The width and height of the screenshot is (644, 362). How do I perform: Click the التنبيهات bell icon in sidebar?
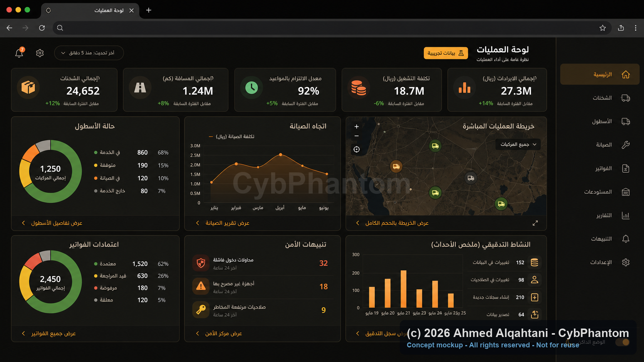coord(626,239)
